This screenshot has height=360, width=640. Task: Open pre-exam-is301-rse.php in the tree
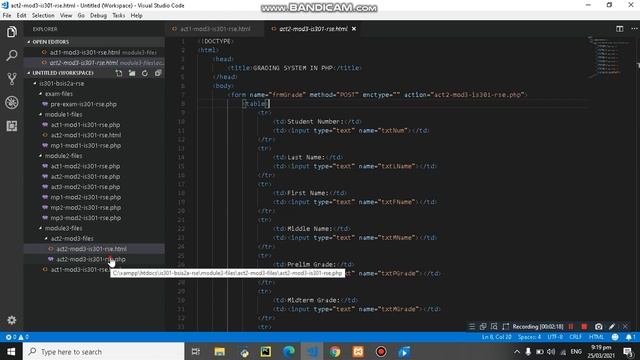tap(83, 104)
